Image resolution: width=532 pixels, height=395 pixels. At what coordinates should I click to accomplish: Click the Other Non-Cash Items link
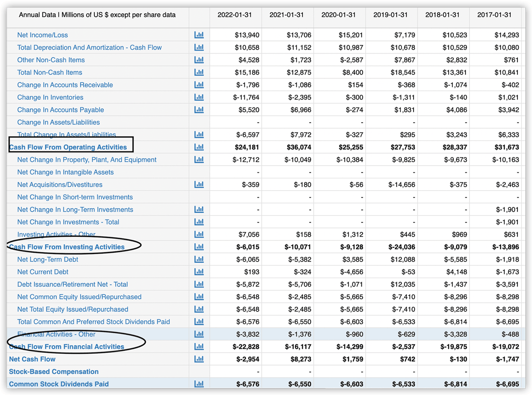(x=51, y=60)
